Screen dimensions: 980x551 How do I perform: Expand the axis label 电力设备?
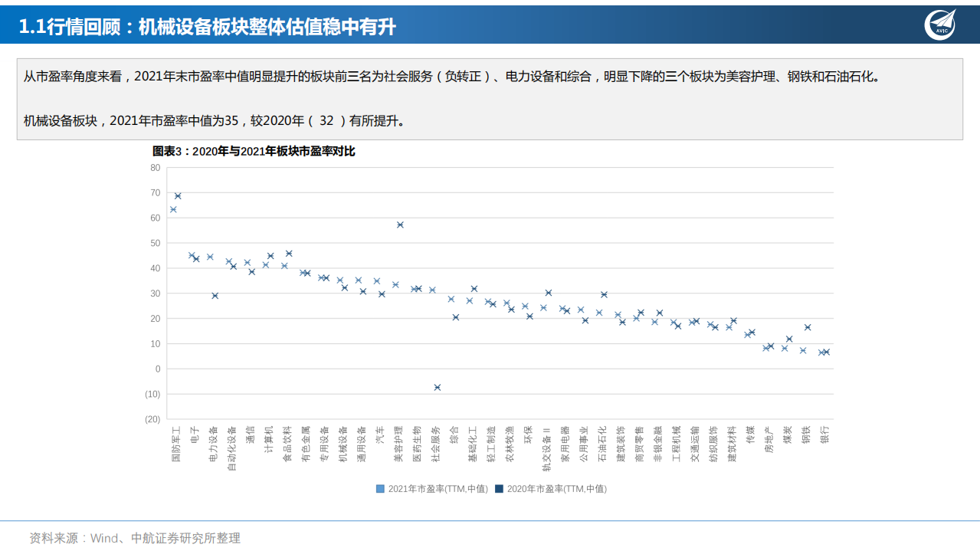[212, 444]
